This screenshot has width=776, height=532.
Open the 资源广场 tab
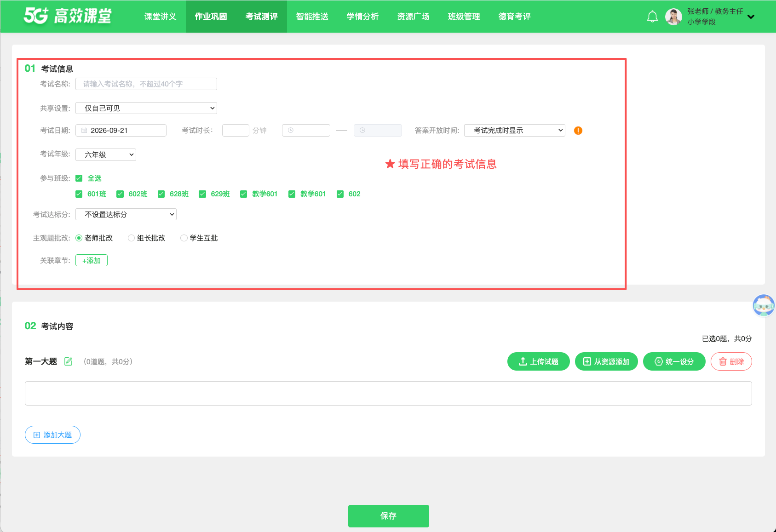414,17
